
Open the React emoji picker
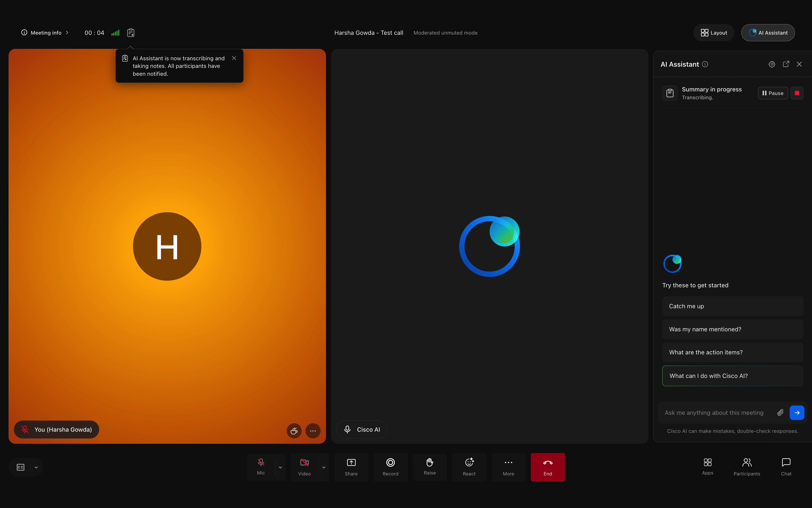click(469, 467)
